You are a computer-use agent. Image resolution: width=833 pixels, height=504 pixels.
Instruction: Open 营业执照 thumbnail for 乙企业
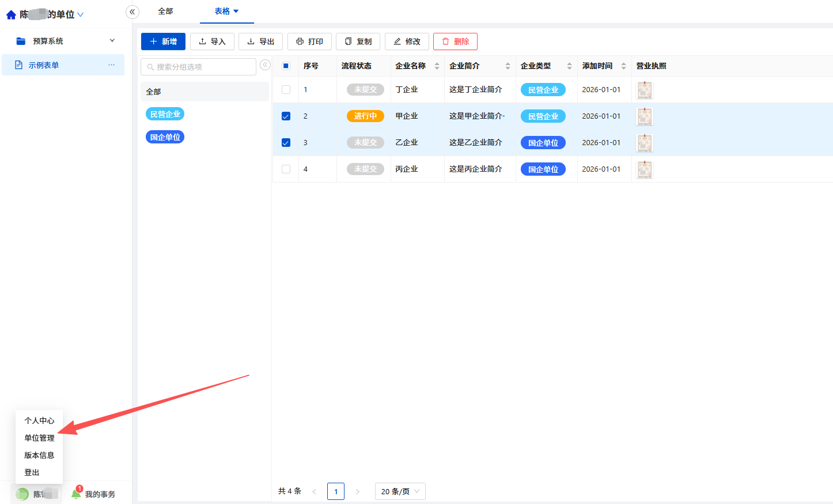pos(644,143)
